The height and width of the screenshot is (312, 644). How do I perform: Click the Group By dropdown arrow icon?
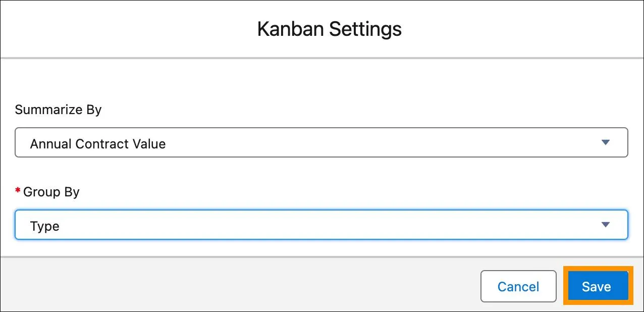[606, 225]
